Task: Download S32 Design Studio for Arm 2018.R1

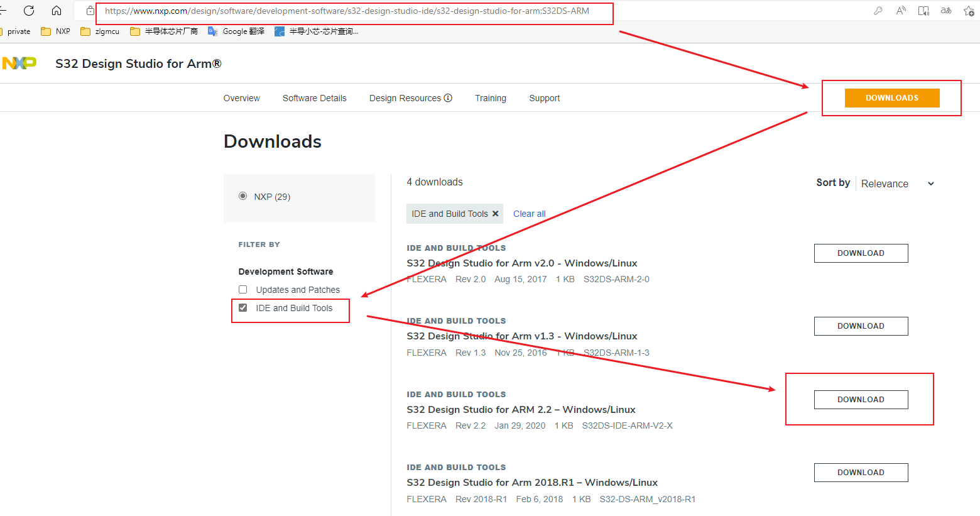Action: click(x=861, y=473)
